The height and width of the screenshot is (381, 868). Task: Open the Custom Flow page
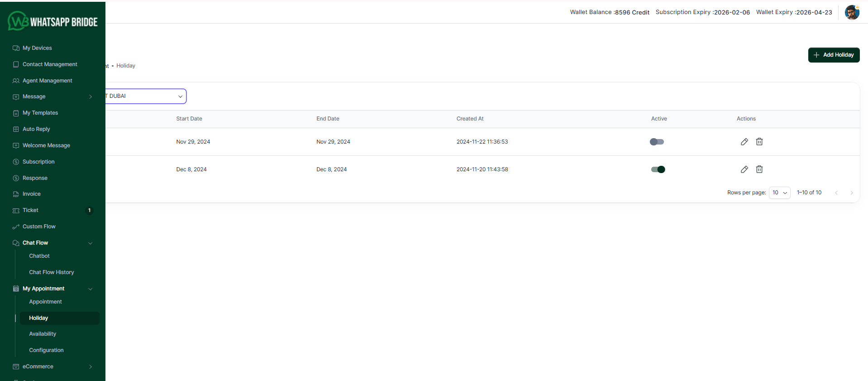[39, 227]
